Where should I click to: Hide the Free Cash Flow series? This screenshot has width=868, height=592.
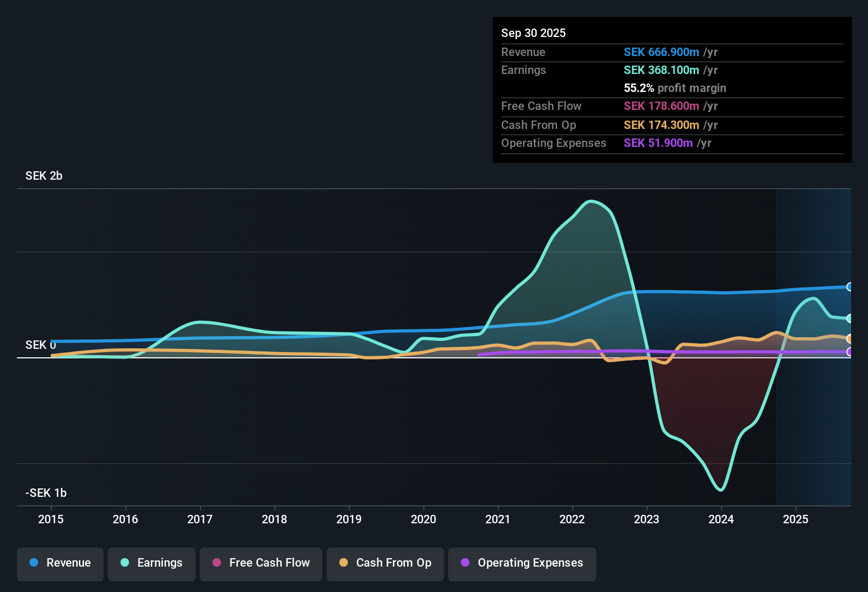[261, 563]
